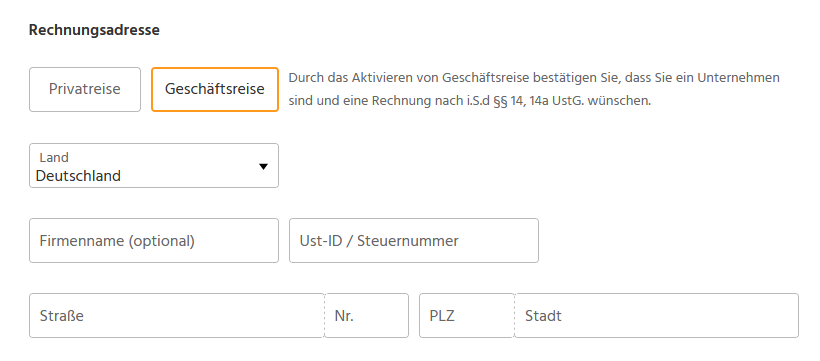The height and width of the screenshot is (361, 820).
Task: Click the Firmenname (optional) placeholder text
Action: (117, 241)
